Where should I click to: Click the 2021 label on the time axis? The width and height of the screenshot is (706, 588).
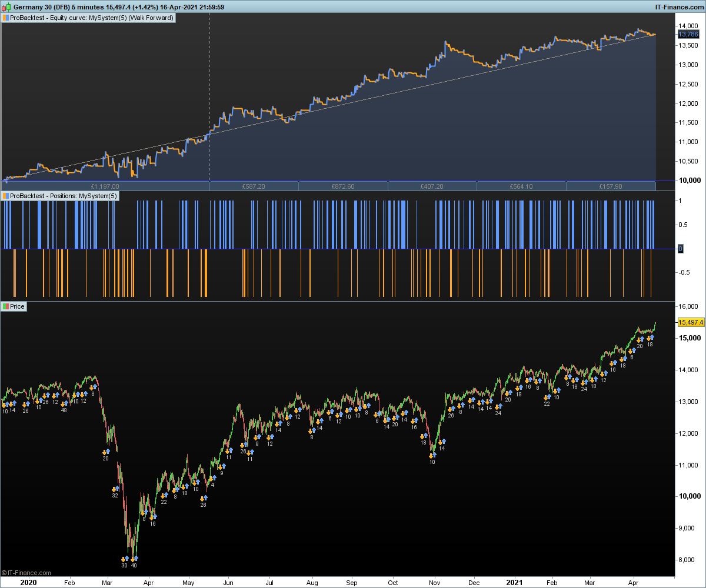tap(515, 582)
